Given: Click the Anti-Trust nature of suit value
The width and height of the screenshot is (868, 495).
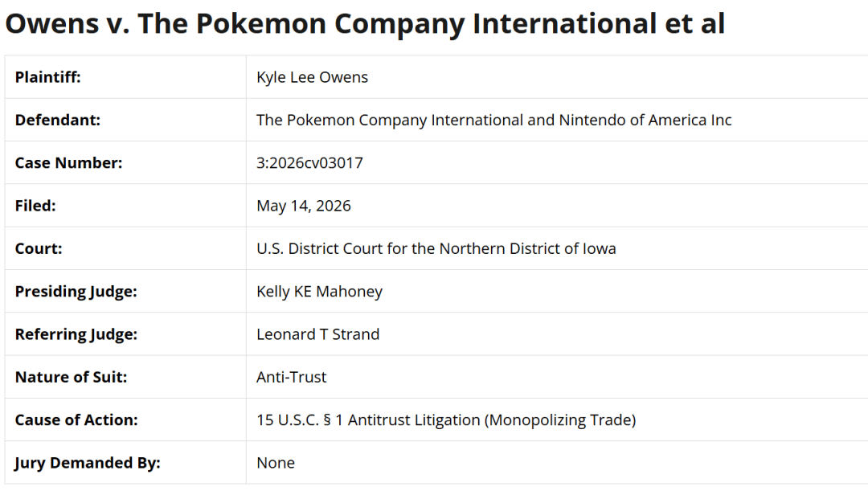Looking at the screenshot, I should (291, 377).
